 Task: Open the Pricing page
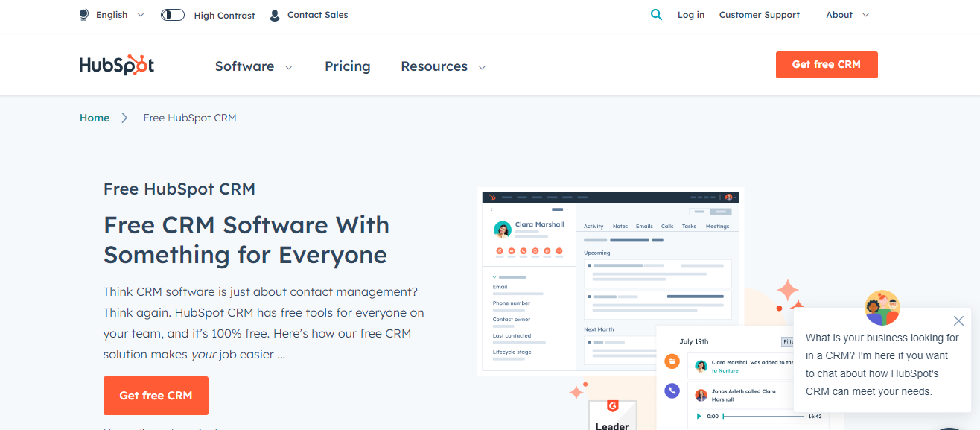(x=348, y=66)
